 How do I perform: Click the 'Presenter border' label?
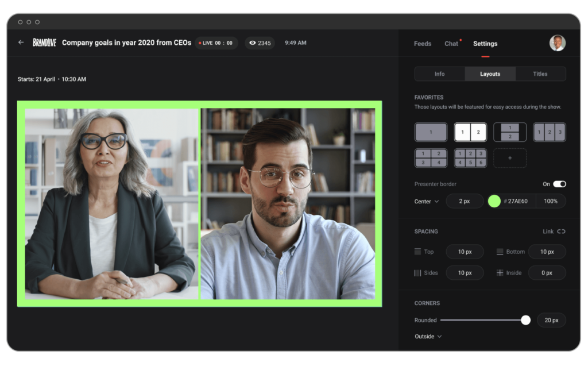pyautogui.click(x=435, y=184)
